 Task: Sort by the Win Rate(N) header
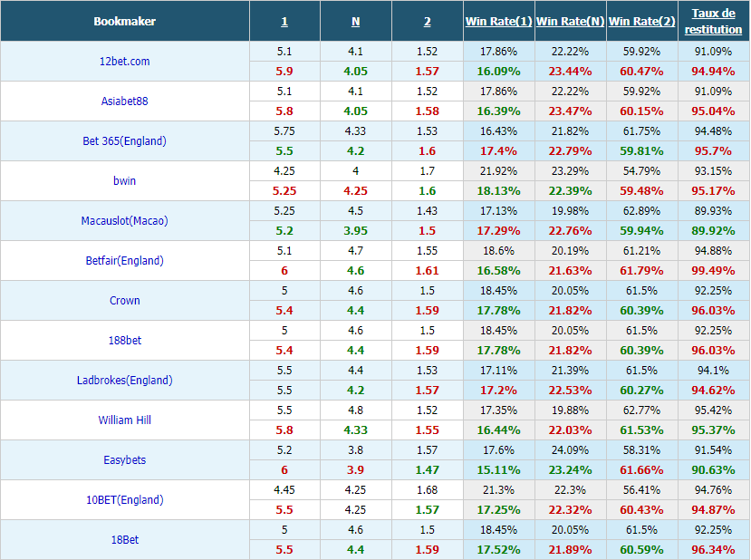click(571, 21)
